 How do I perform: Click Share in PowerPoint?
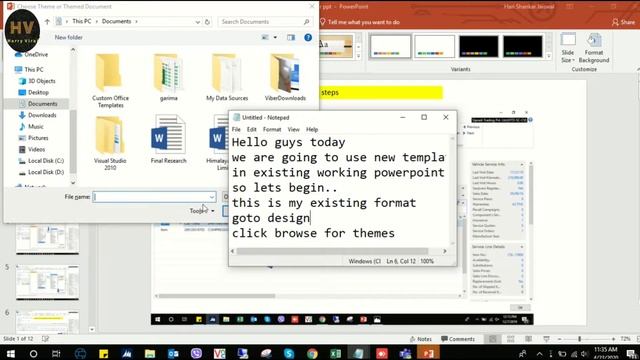(623, 22)
